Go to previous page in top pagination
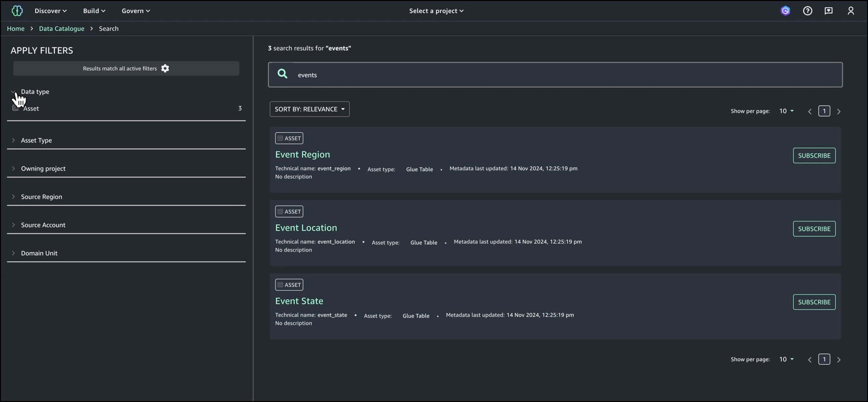Viewport: 868px width, 402px height. click(810, 111)
